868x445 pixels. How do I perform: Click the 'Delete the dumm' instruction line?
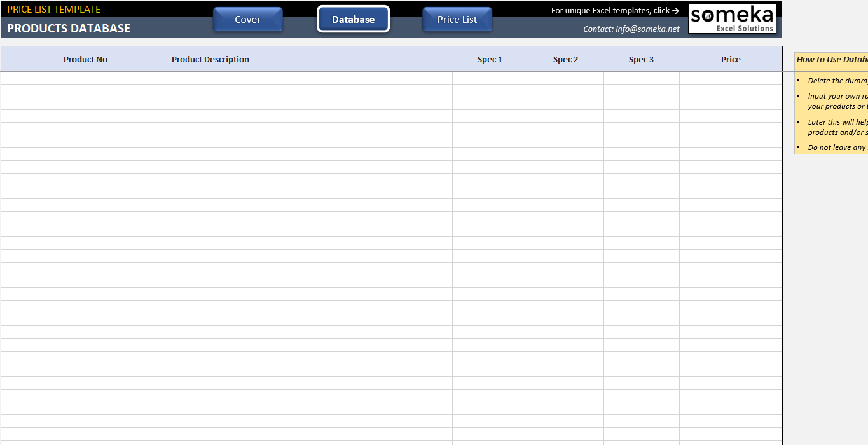point(837,81)
